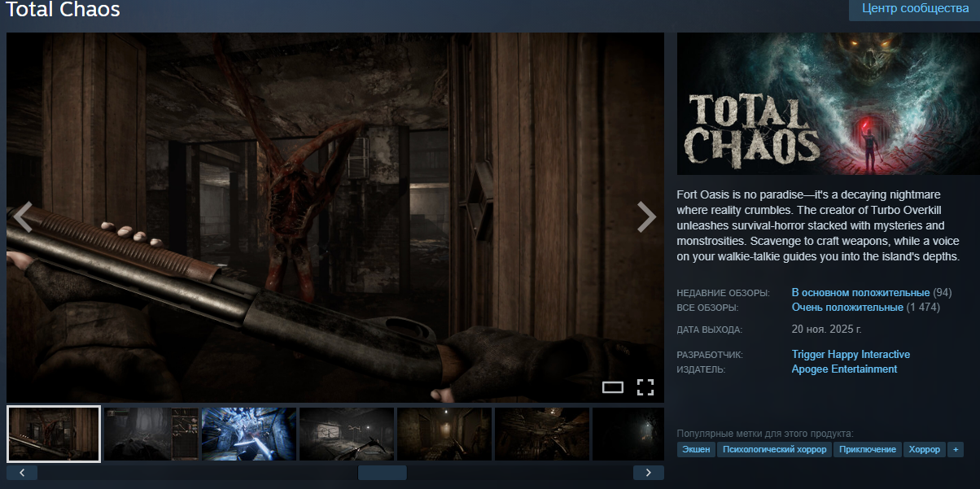
Task: Switch to theater mode rectangle icon
Action: (x=613, y=387)
